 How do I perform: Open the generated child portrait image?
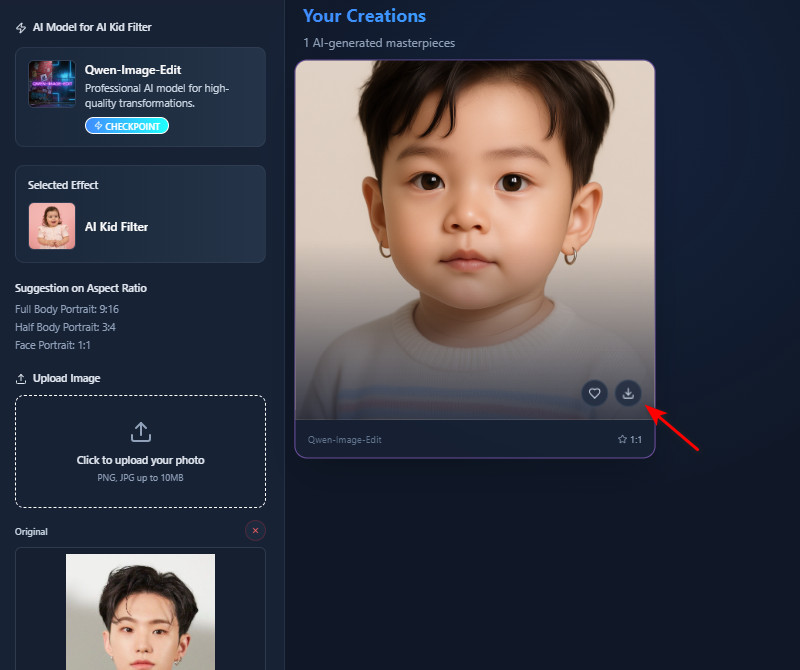point(474,230)
